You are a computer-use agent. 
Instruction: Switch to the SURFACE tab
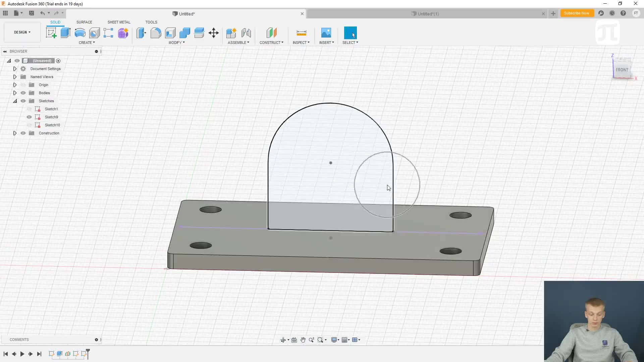click(x=84, y=22)
